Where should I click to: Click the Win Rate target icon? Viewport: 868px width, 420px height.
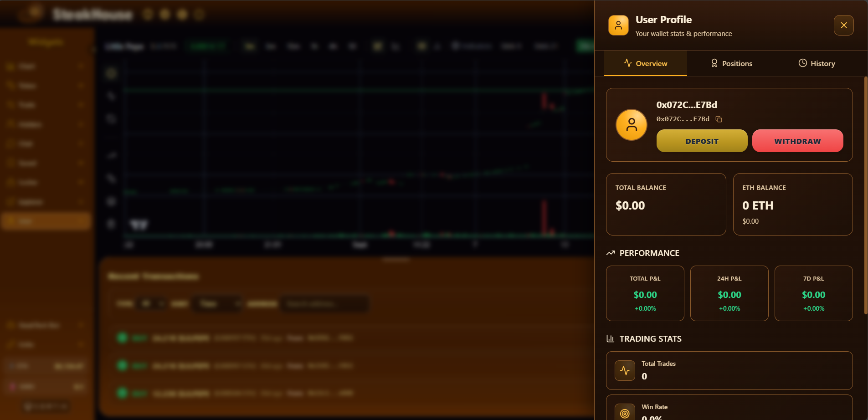[625, 413]
